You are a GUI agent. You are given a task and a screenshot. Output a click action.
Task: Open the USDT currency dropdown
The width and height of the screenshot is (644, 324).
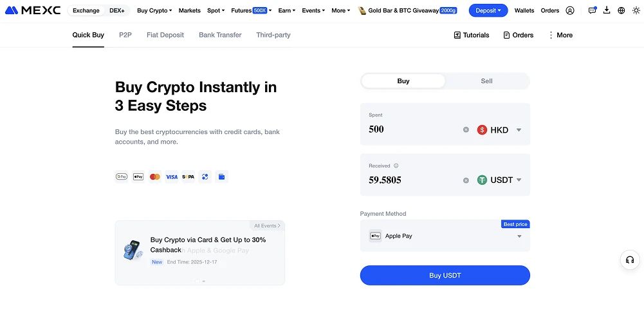(500, 180)
